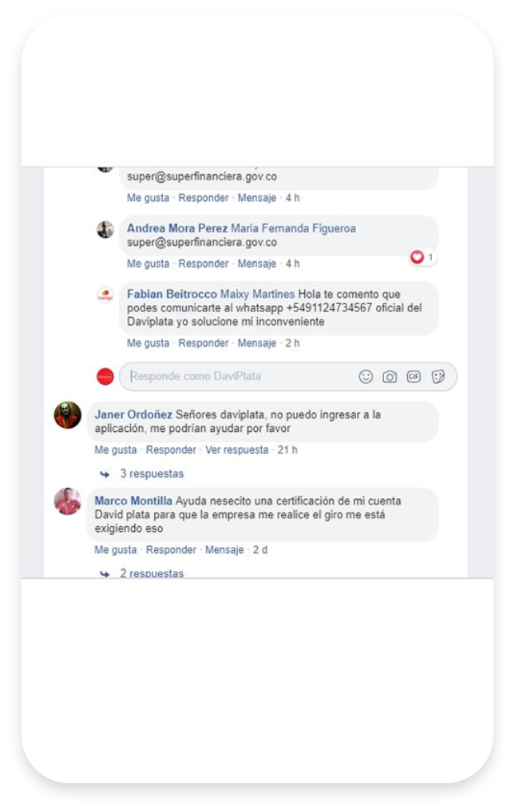Click Ver respuesta under Janer's comment
Image resolution: width=515 pixels, height=812 pixels.
tap(237, 450)
